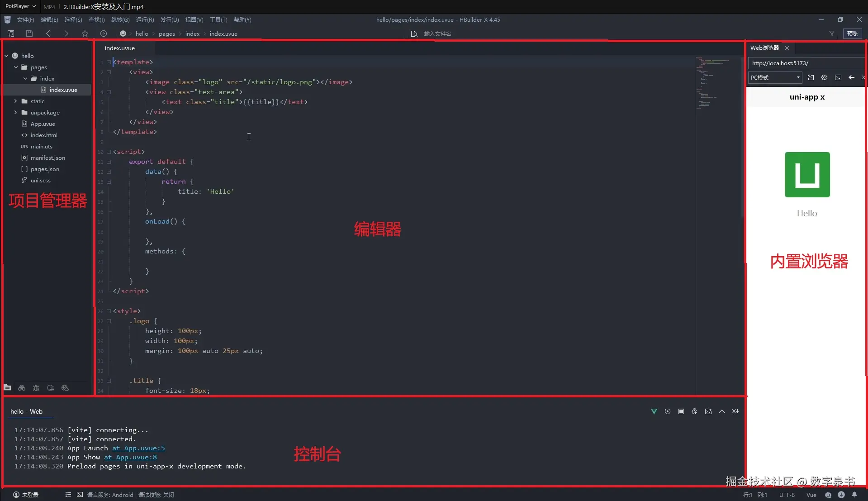Open project files view icon in sidebar footer
The width and height of the screenshot is (868, 501).
[7, 388]
